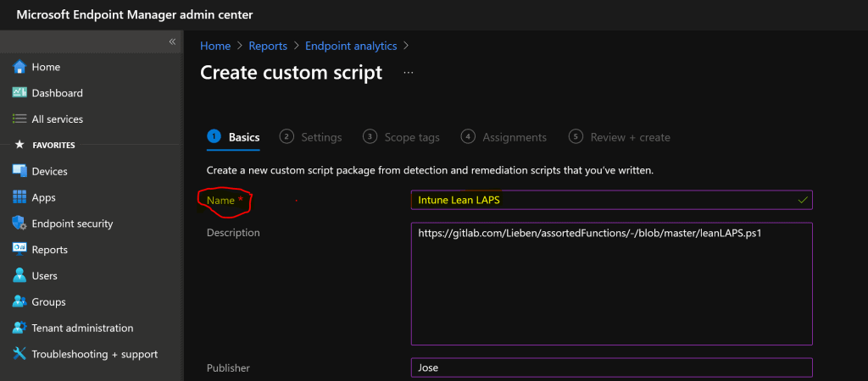Screen dimensions: 868x381
Task: Click the Description field label
Action: pos(233,233)
